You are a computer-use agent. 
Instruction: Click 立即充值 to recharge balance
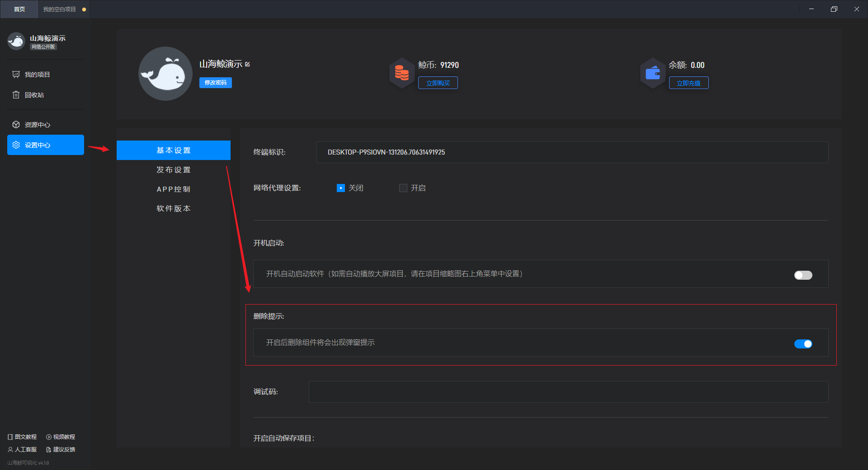pyautogui.click(x=689, y=83)
